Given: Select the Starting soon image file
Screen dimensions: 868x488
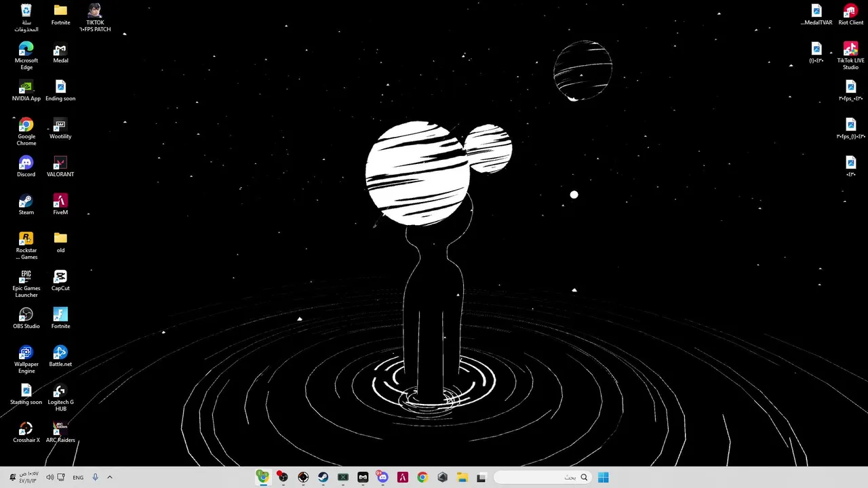Looking at the screenshot, I should [26, 394].
